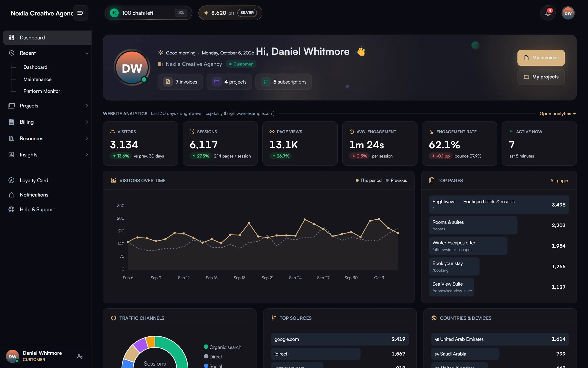
Task: Collapse the sidebar with the menu icon
Action: point(80,13)
